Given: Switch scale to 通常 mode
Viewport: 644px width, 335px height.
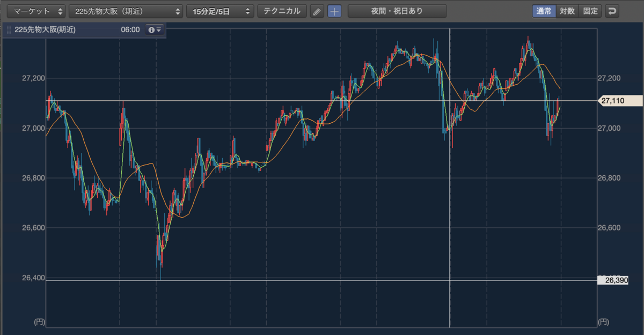Looking at the screenshot, I should [x=544, y=11].
